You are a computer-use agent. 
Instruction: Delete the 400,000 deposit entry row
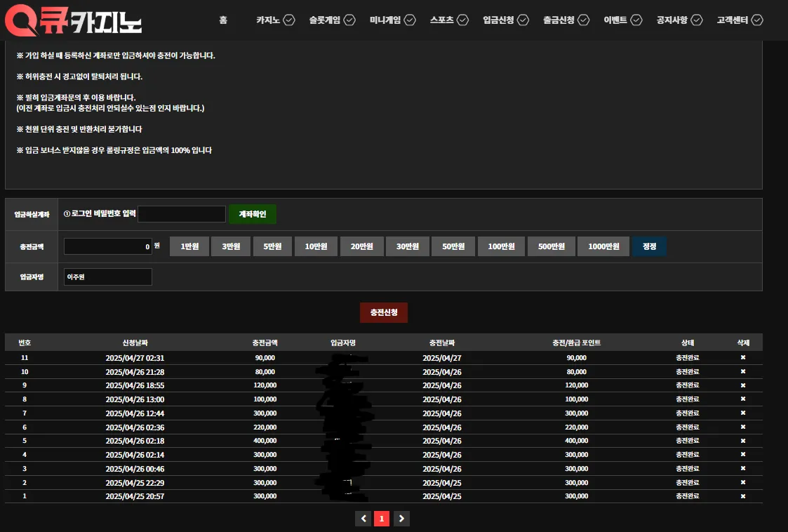[743, 441]
